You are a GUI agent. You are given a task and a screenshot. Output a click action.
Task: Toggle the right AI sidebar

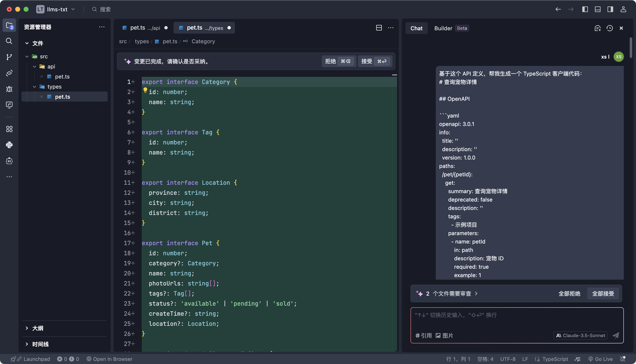(x=610, y=9)
